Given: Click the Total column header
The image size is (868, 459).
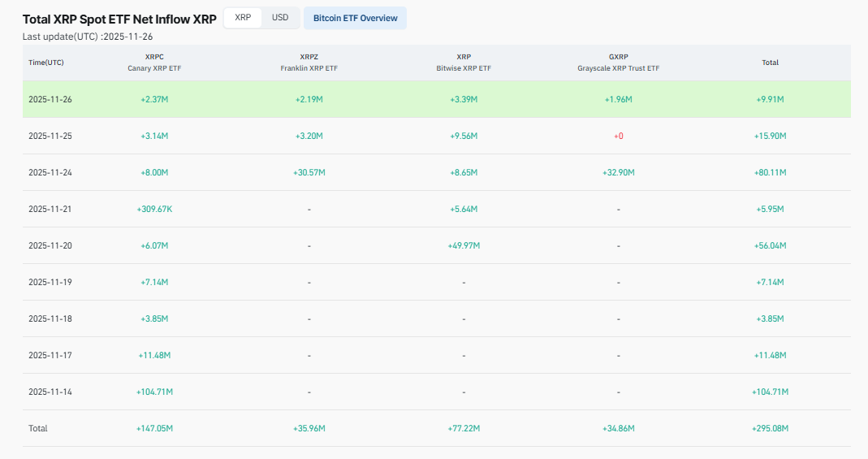Looking at the screenshot, I should (x=770, y=63).
